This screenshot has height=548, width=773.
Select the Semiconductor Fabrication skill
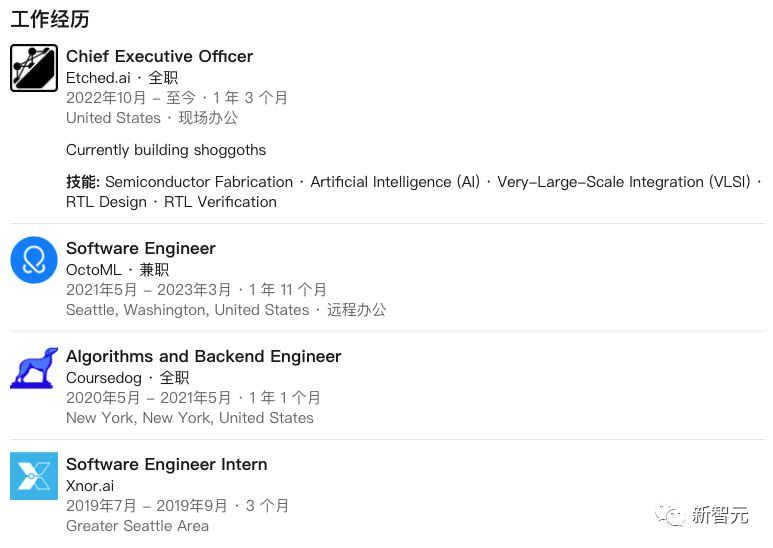(x=199, y=182)
